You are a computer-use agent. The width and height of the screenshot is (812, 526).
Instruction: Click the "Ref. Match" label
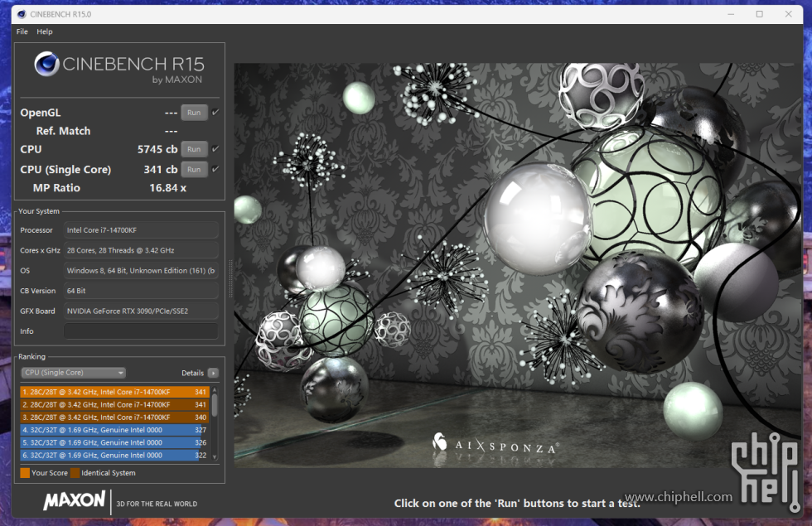pos(63,131)
